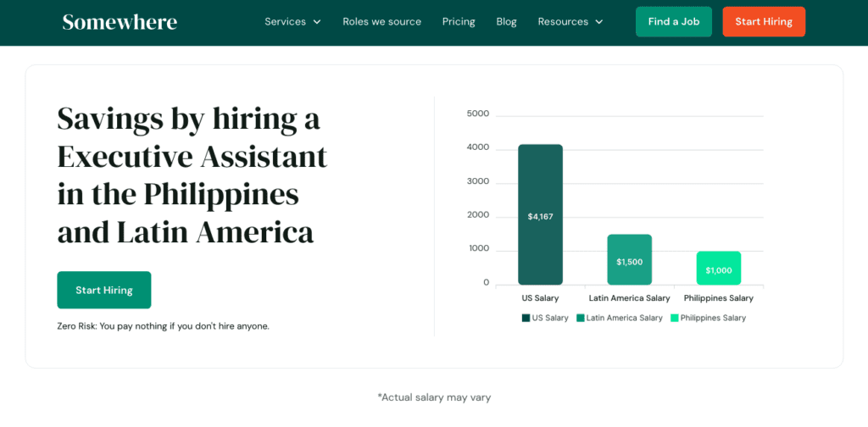Expand the Services chevron arrow
Screen dimensions: 868x427
pos(317,22)
